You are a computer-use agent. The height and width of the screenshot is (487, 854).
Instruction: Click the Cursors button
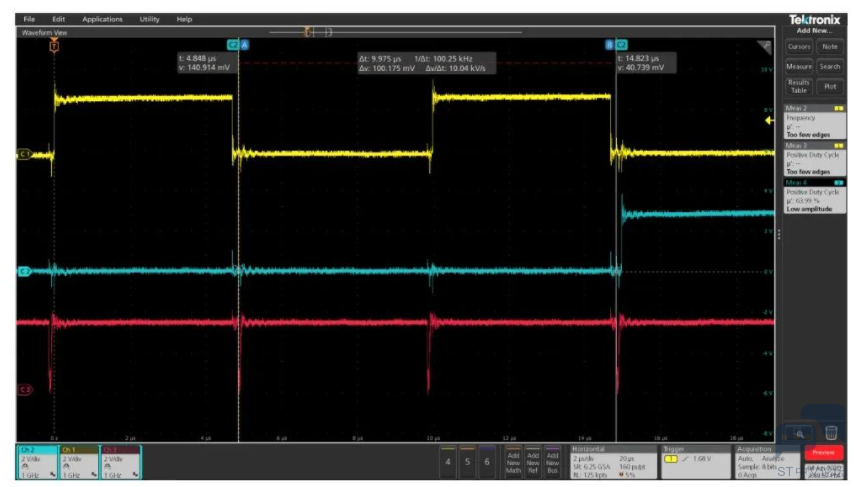click(x=798, y=47)
